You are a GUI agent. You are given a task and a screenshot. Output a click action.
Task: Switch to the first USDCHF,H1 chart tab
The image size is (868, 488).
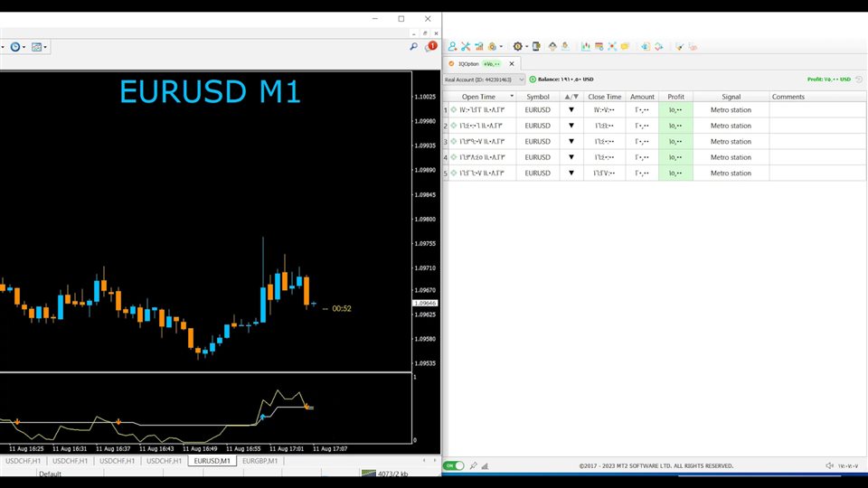click(24, 461)
